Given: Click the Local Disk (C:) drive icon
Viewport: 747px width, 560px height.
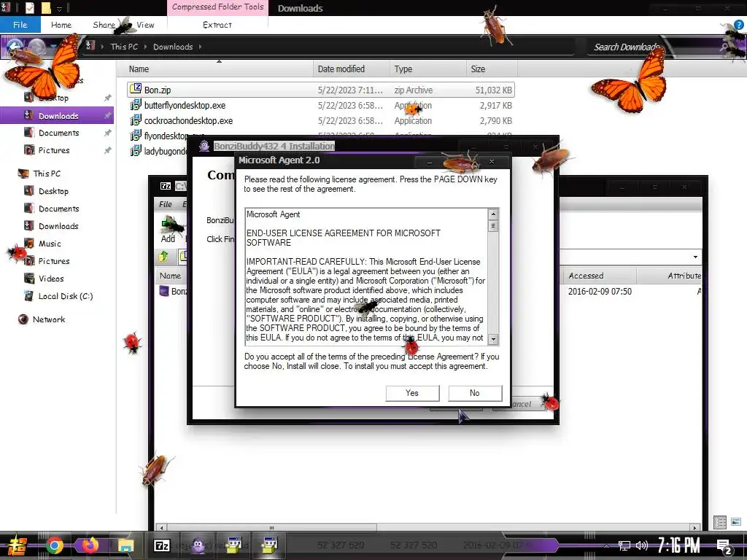Looking at the screenshot, I should click(29, 296).
